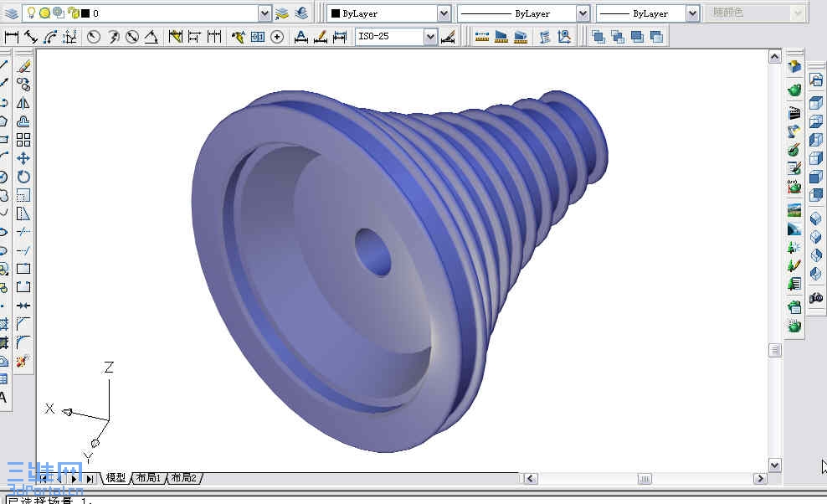
Task: Switch to the 布局1 tab
Action: click(148, 478)
